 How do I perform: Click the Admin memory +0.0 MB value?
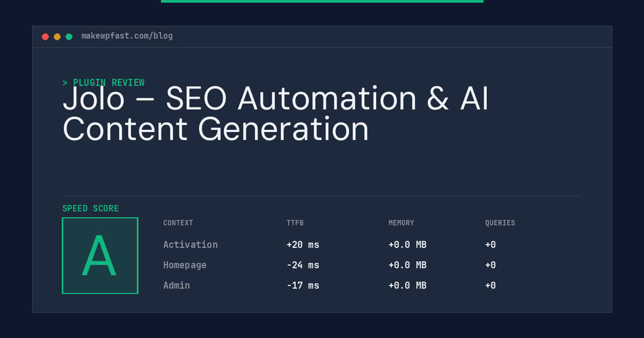click(407, 285)
